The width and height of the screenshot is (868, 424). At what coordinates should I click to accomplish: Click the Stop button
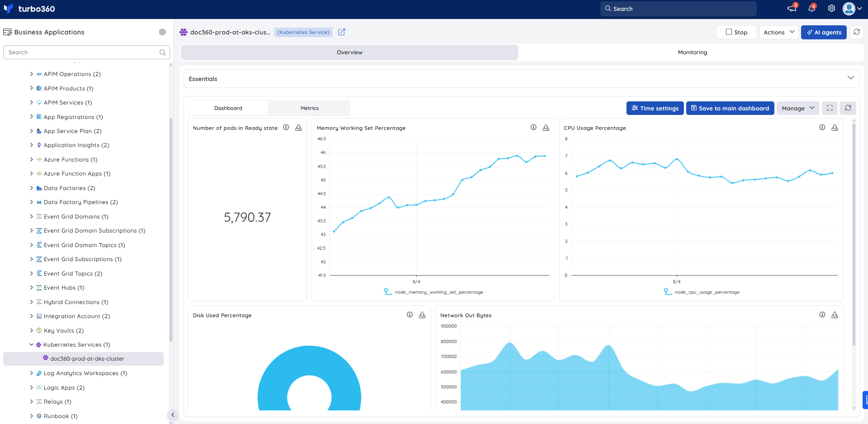point(736,32)
